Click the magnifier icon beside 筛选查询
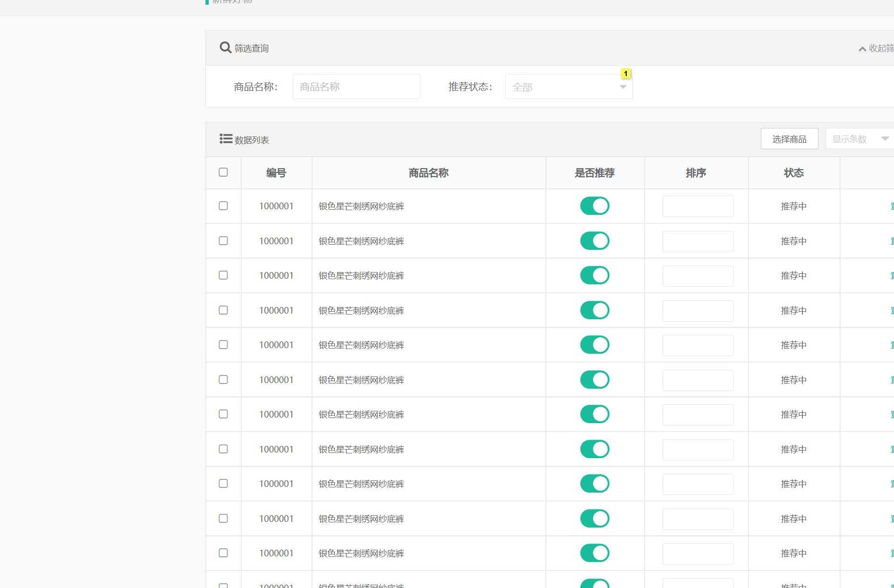Screen dimensions: 894x588 (x=225, y=48)
